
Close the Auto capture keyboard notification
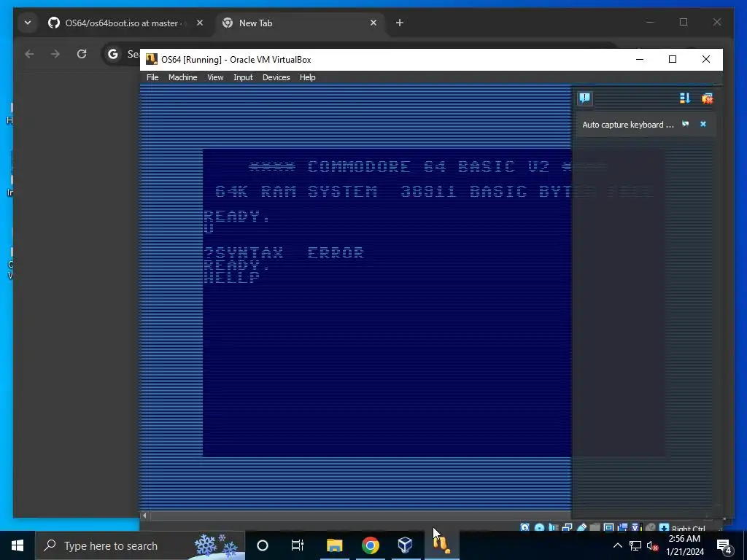[703, 124]
